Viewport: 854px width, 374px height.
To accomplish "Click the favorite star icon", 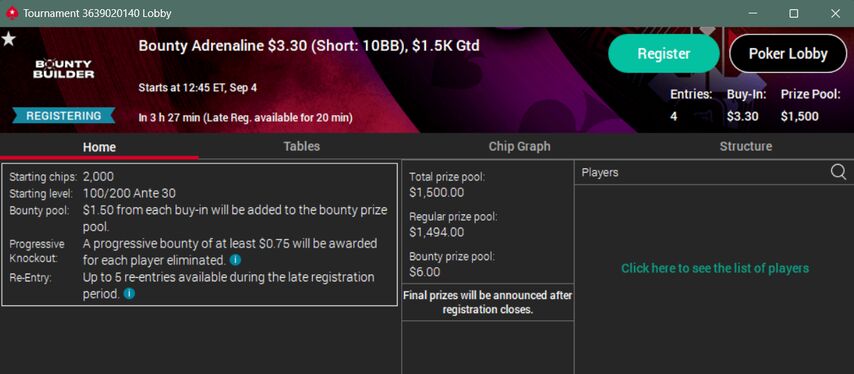I will (8, 39).
